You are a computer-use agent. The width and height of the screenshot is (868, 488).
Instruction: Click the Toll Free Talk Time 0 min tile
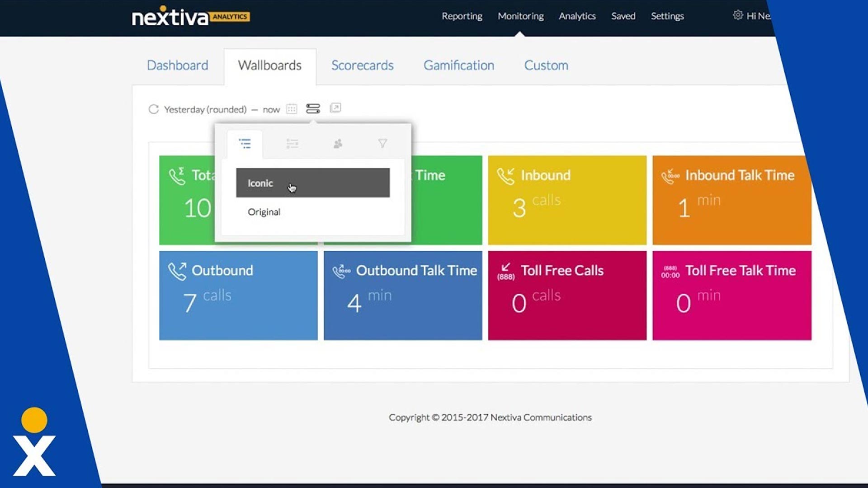pos(732,296)
